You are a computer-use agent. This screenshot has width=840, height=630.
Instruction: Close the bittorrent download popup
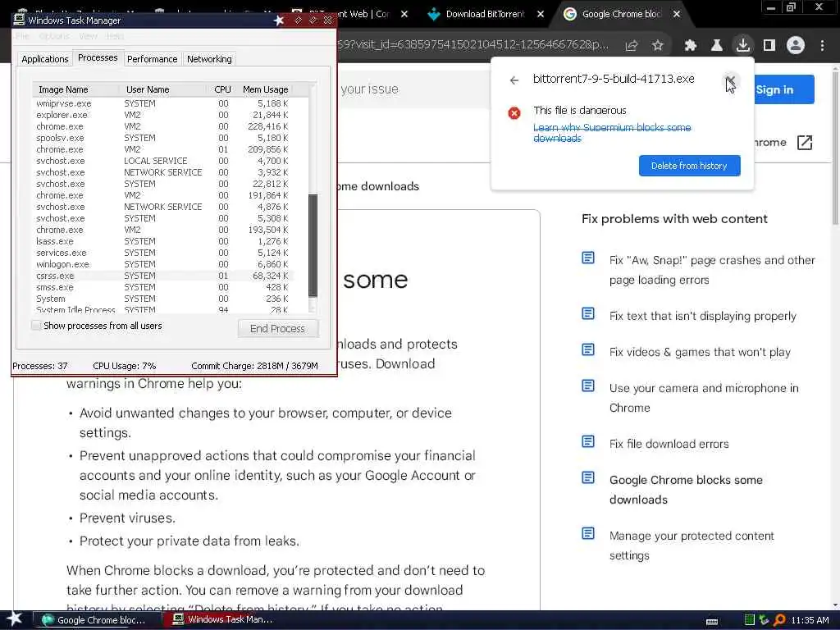tap(729, 80)
